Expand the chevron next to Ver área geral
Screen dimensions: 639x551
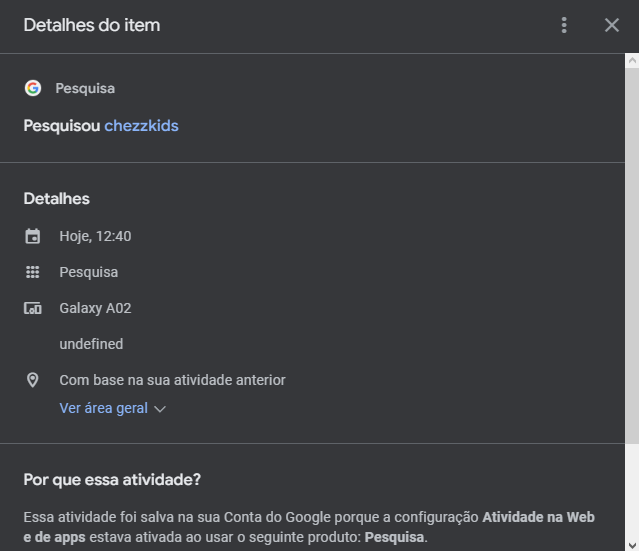(x=160, y=409)
